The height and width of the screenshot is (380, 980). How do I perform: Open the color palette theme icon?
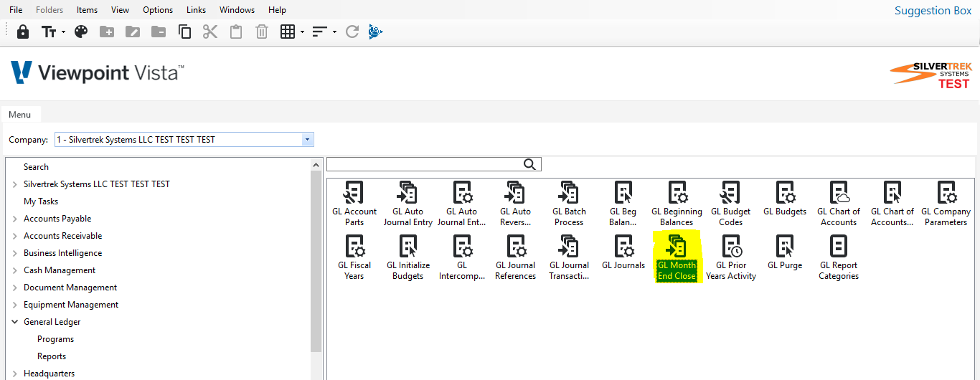pos(81,32)
